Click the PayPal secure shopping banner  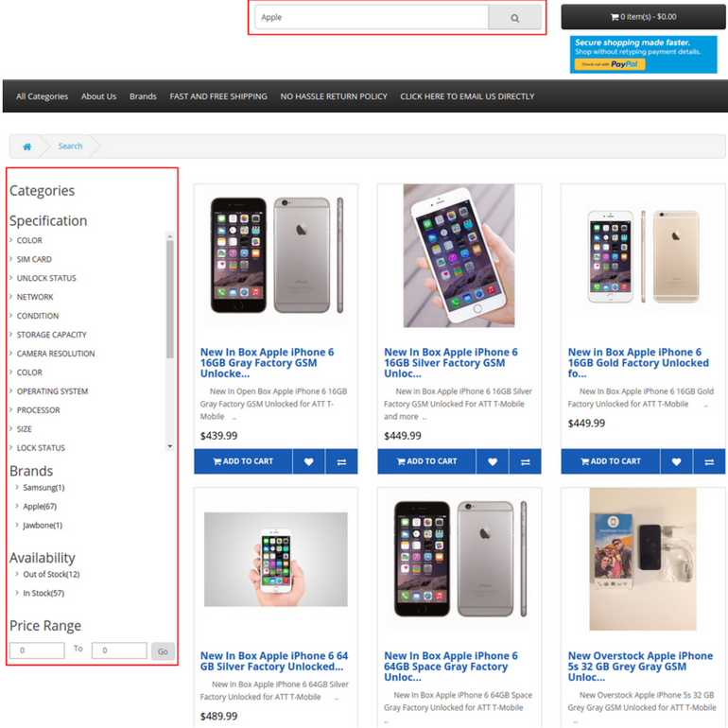point(644,54)
